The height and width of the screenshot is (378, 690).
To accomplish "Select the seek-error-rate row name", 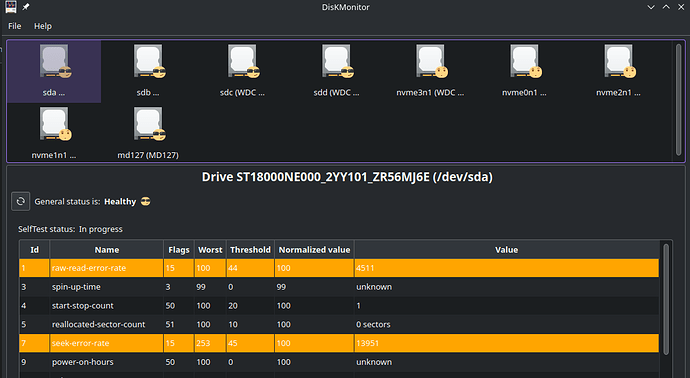I will [81, 343].
